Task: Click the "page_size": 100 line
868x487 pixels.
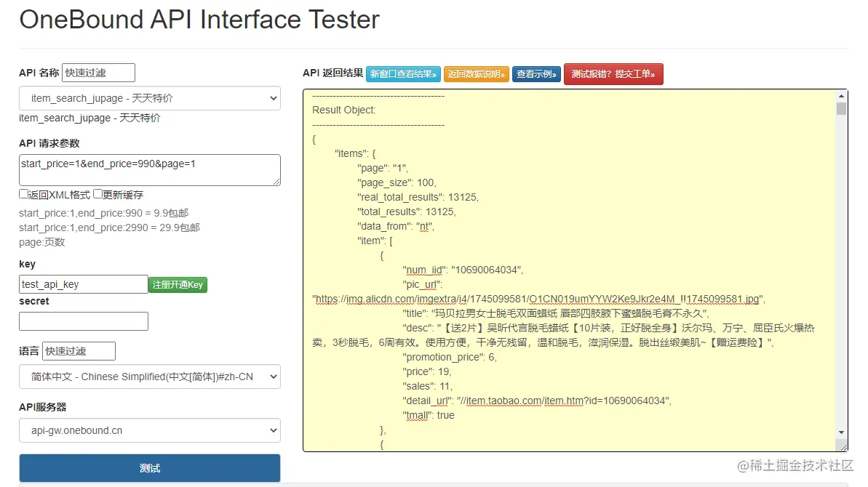Action: pyautogui.click(x=397, y=182)
